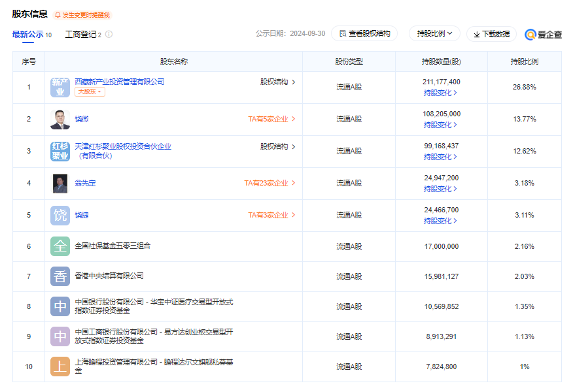Open 饶微's profile photo

(60, 119)
